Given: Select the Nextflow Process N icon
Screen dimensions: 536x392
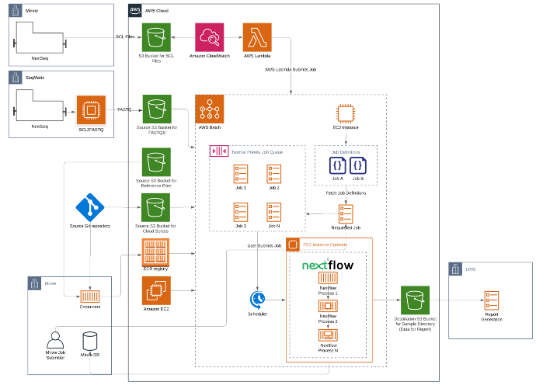Looking at the screenshot, I should (328, 335).
